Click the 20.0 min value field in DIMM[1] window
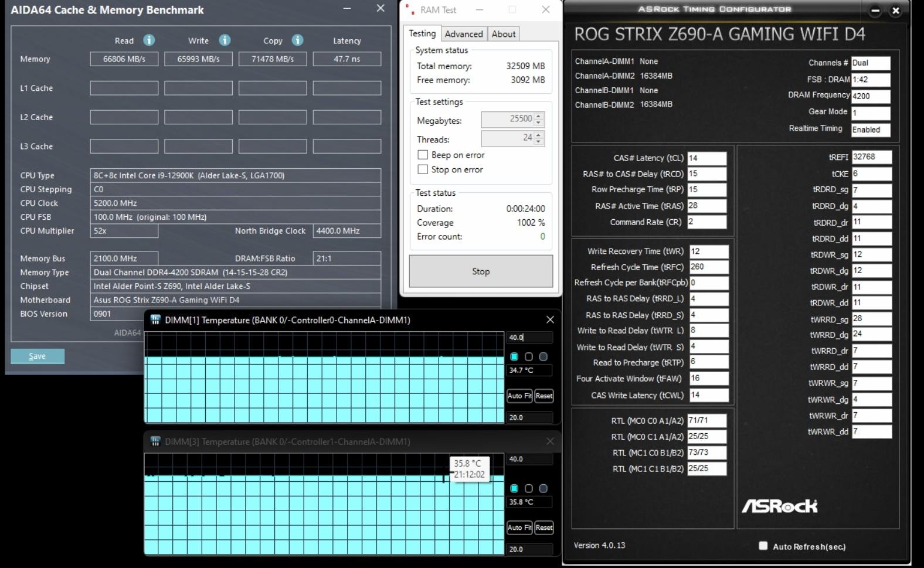The height and width of the screenshot is (568, 924). click(x=529, y=417)
